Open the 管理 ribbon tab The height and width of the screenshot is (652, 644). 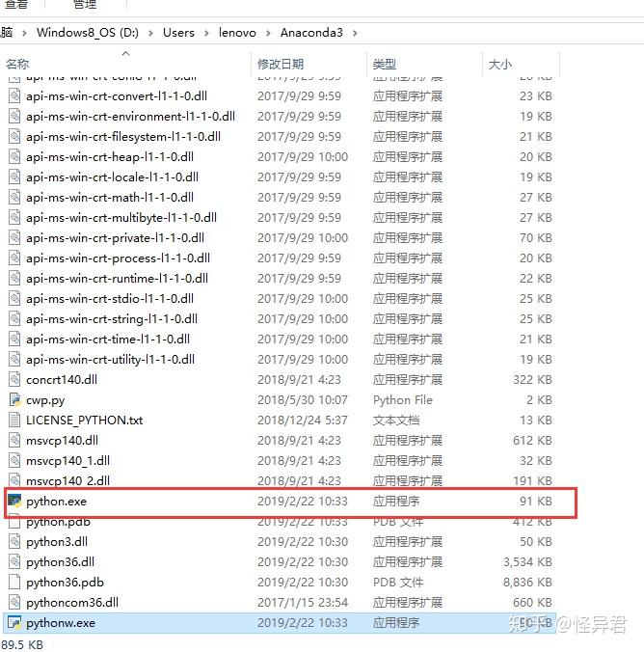click(85, 4)
